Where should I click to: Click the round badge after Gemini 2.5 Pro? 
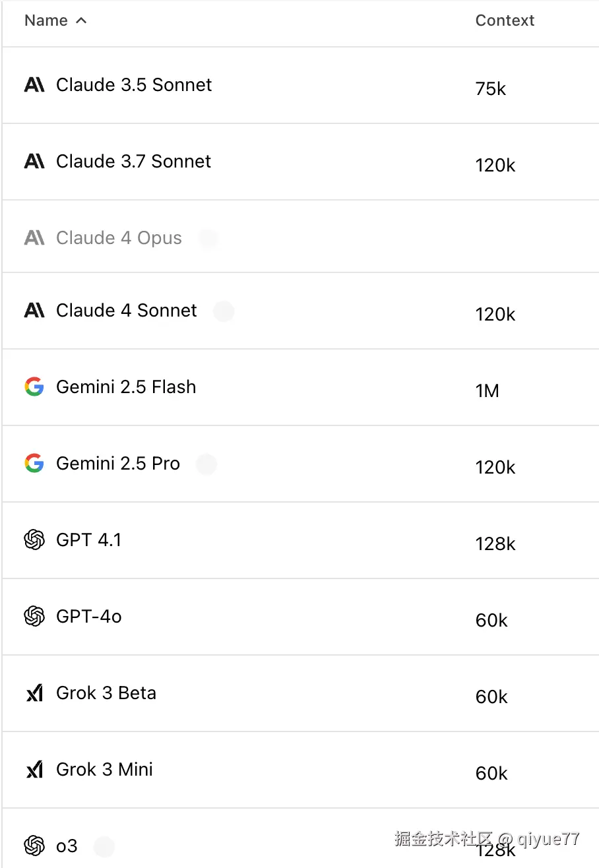(x=206, y=464)
